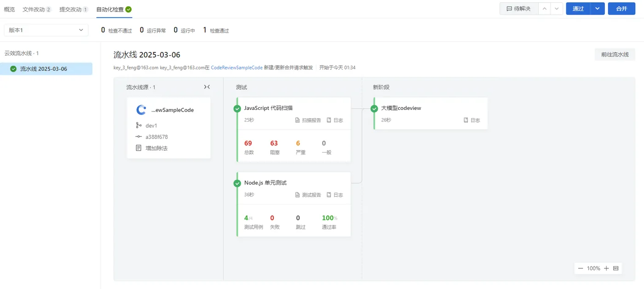This screenshot has height=289, width=644.
Task: Open 测试报告 for Node.js unit test
Action: click(x=308, y=195)
